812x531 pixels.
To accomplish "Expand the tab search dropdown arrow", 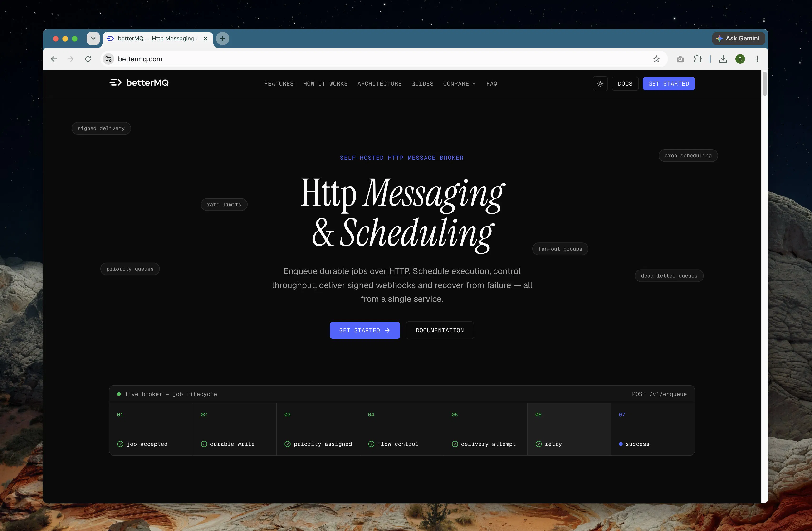I will [x=93, y=39].
